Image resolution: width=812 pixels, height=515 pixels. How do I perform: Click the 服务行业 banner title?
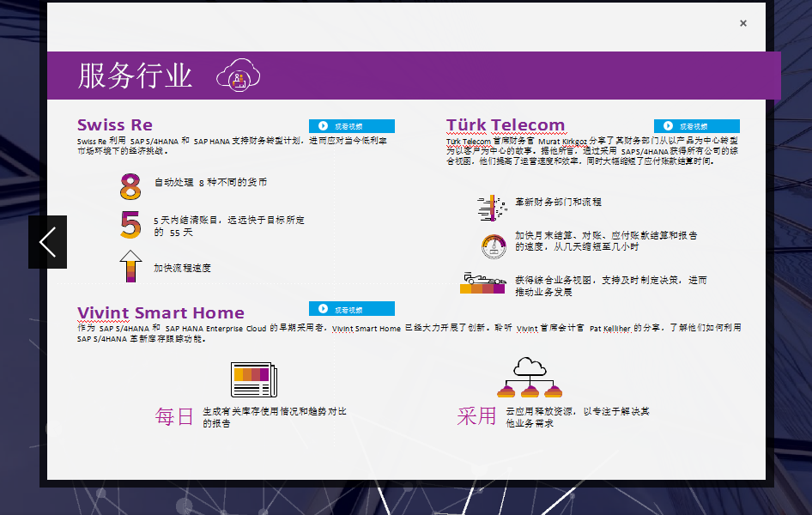pyautogui.click(x=135, y=76)
